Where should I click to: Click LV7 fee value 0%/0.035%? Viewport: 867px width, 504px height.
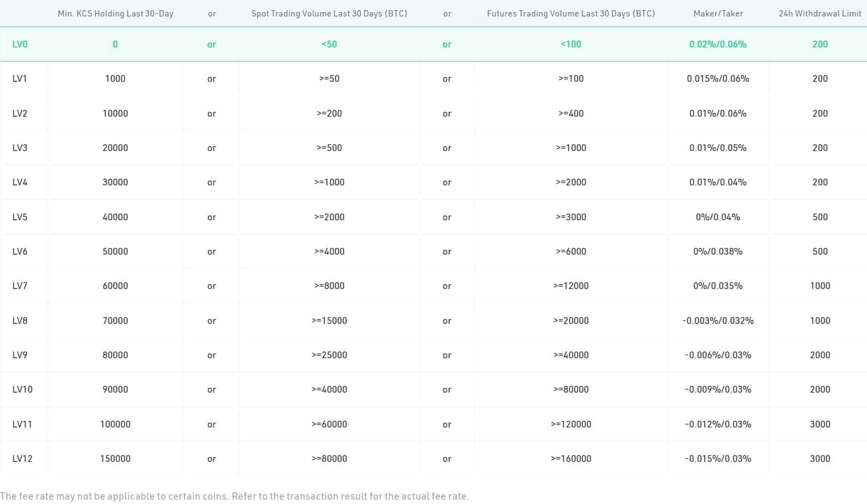click(718, 286)
